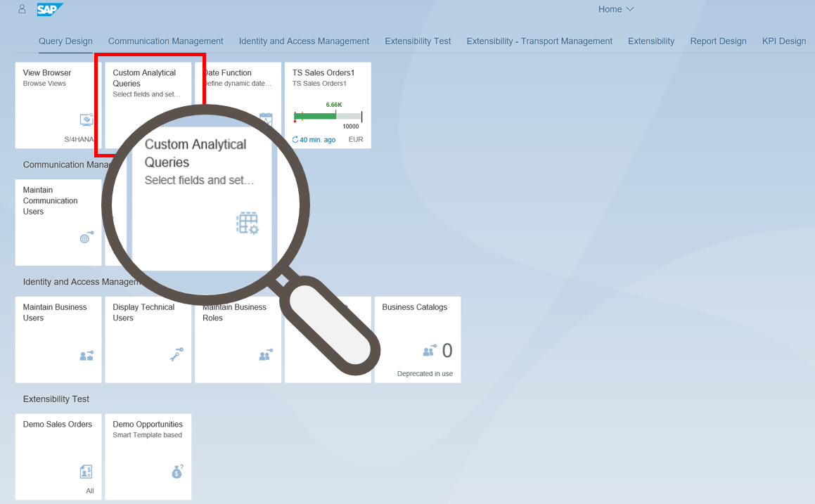The width and height of the screenshot is (815, 504).
Task: Open the Demo Opportunities tile
Action: click(148, 457)
